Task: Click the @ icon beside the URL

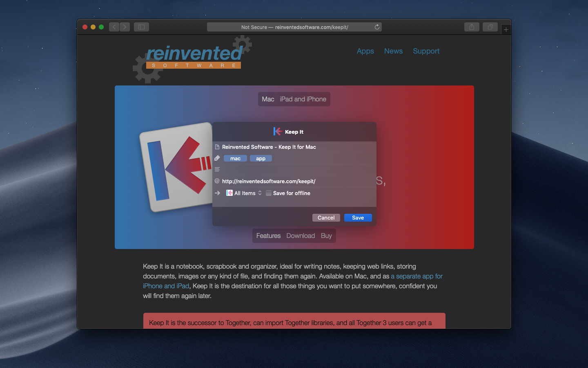Action: pos(217,181)
